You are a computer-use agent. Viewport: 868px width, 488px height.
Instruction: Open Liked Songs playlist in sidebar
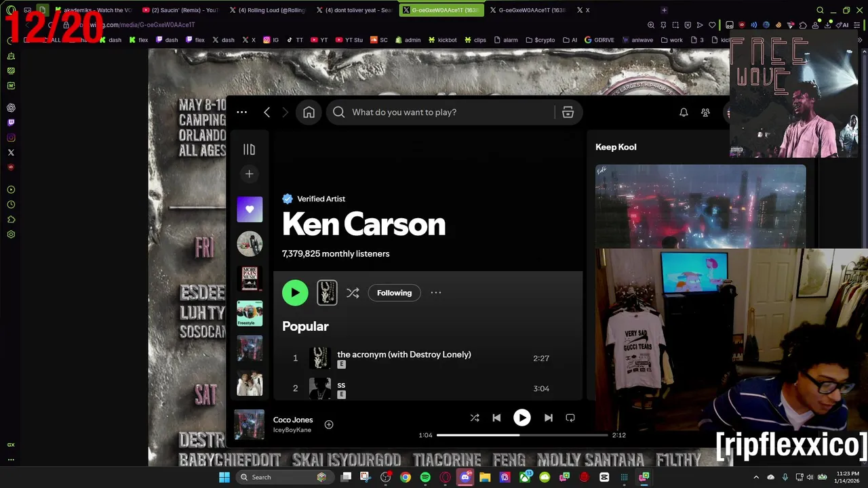click(x=250, y=209)
